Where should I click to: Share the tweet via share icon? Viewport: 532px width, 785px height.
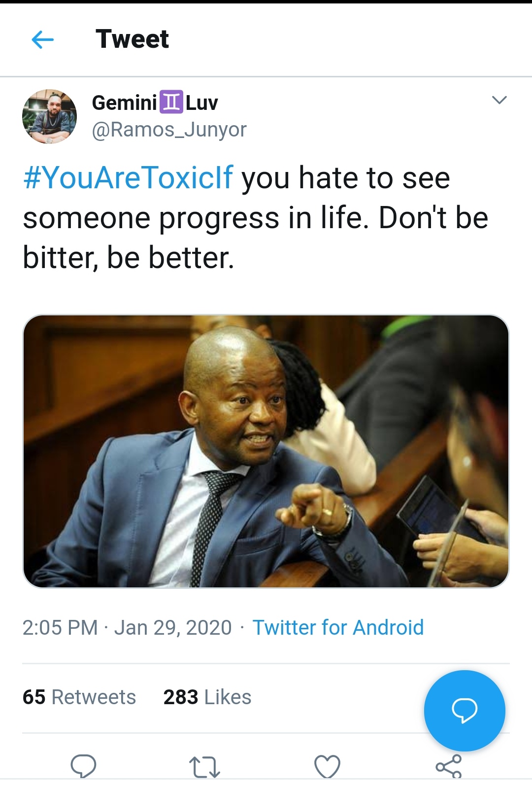[448, 766]
